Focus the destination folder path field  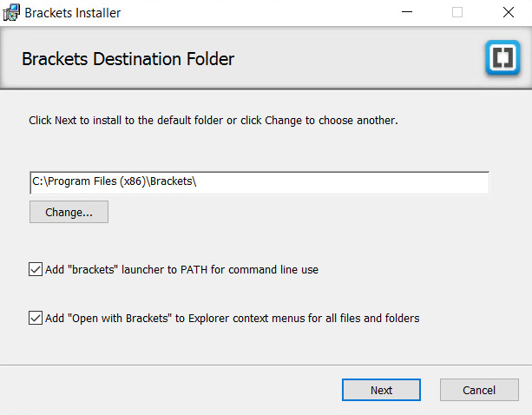(x=259, y=183)
